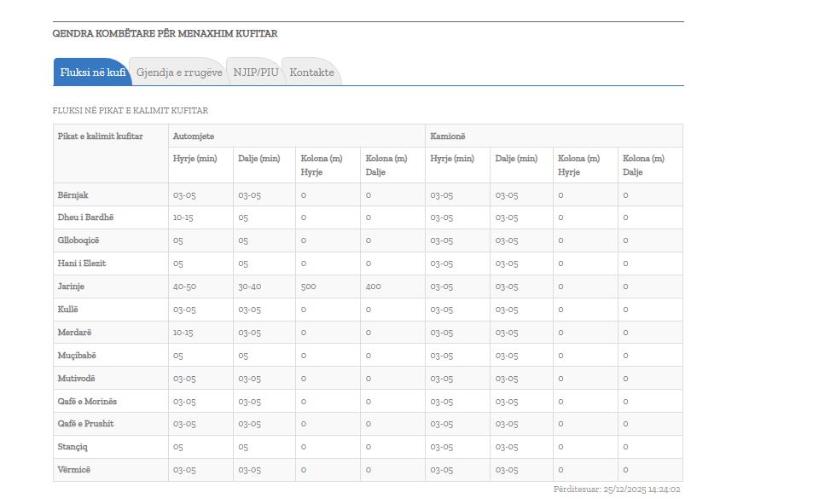Open the Gjendja e rrugëve tab

[x=179, y=72]
